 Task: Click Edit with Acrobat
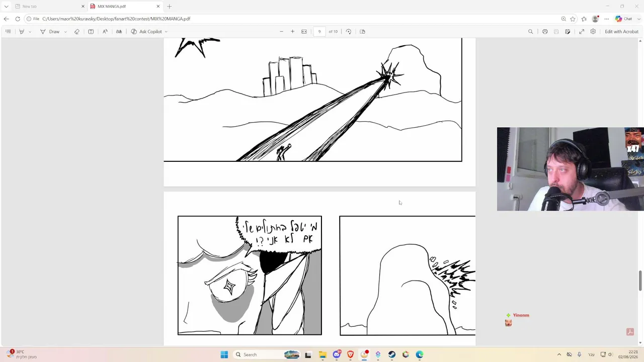pos(621,32)
